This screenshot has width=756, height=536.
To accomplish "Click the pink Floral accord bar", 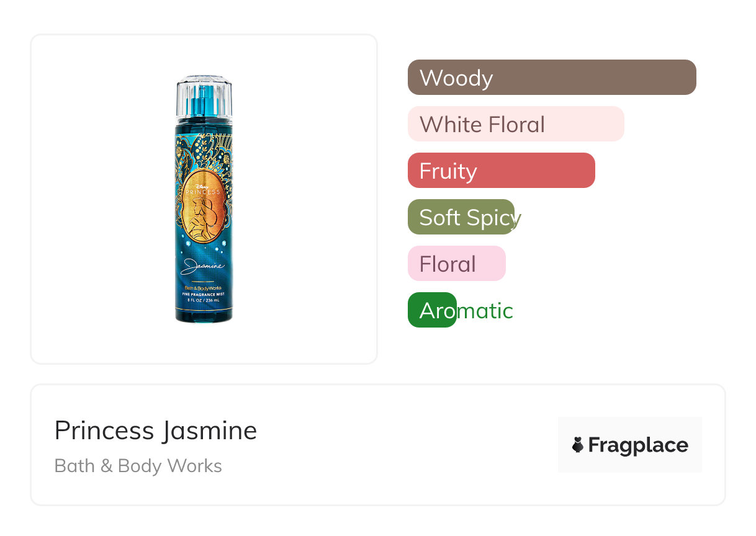I will (456, 264).
